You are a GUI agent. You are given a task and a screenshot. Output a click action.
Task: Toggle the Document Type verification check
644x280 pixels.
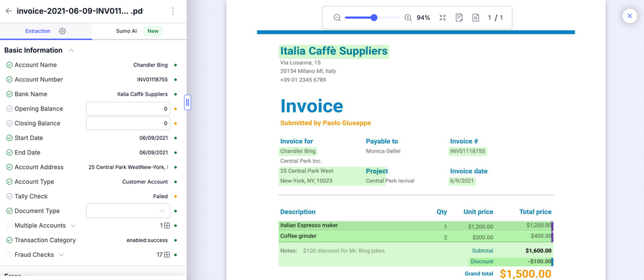point(9,211)
